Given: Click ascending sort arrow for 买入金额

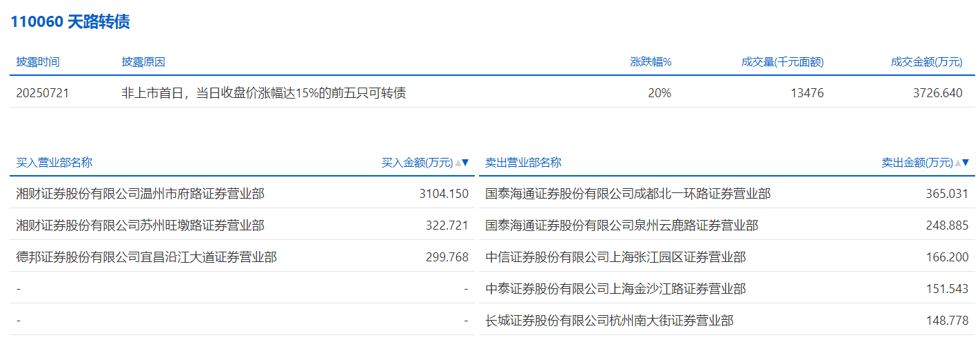Looking at the screenshot, I should click(458, 163).
